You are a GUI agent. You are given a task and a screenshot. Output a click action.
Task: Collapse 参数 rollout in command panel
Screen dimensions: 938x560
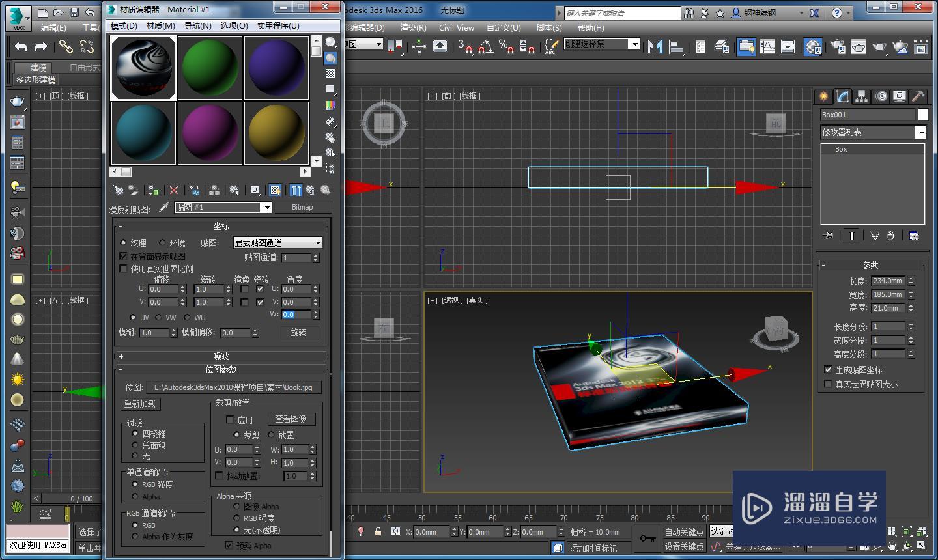tap(870, 265)
